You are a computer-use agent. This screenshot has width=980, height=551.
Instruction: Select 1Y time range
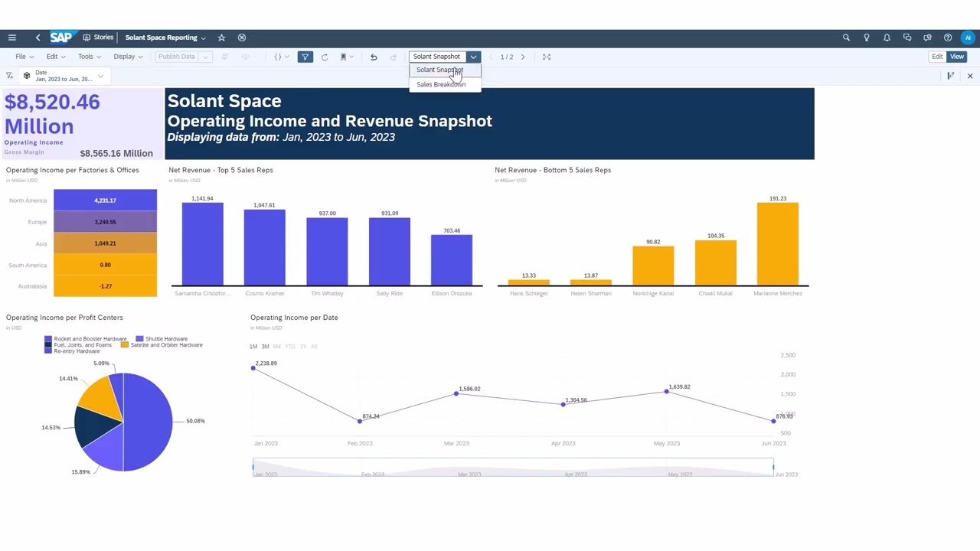303,347
